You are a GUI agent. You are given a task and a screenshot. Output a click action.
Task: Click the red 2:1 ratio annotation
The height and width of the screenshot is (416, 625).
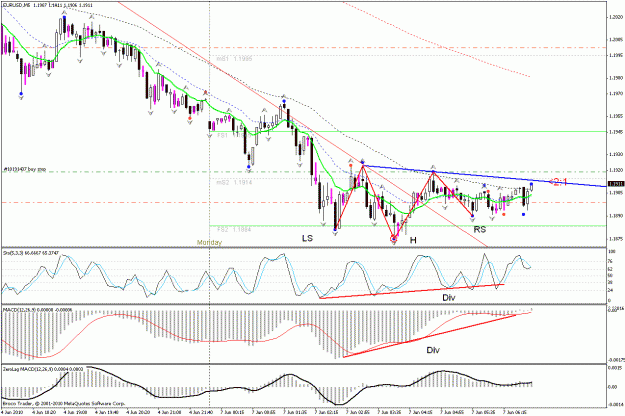[558, 182]
